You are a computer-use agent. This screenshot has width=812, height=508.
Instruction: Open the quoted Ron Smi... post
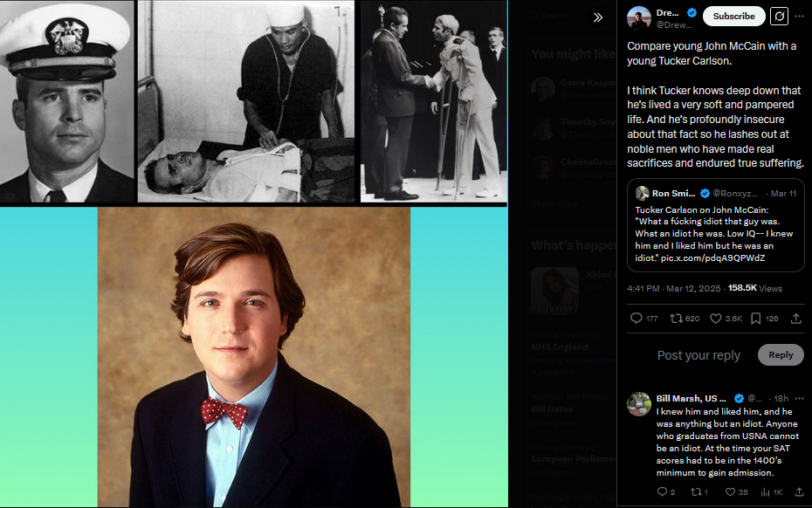[715, 225]
